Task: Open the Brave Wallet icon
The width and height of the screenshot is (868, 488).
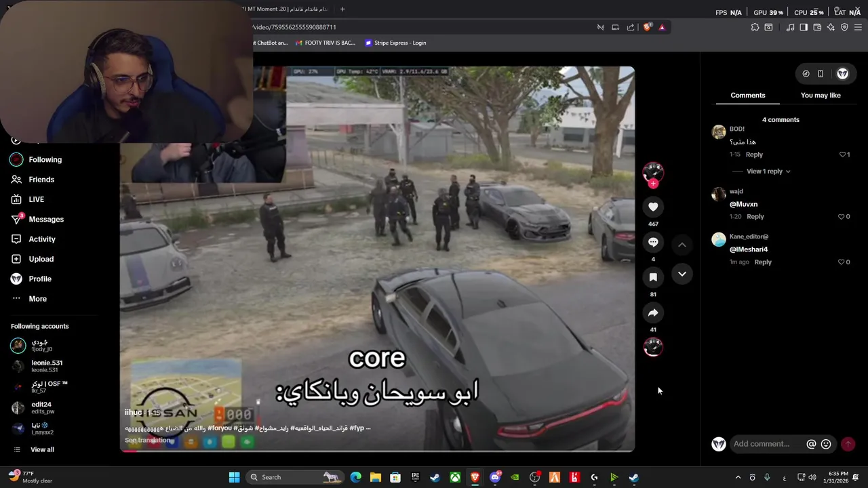Action: click(x=817, y=27)
